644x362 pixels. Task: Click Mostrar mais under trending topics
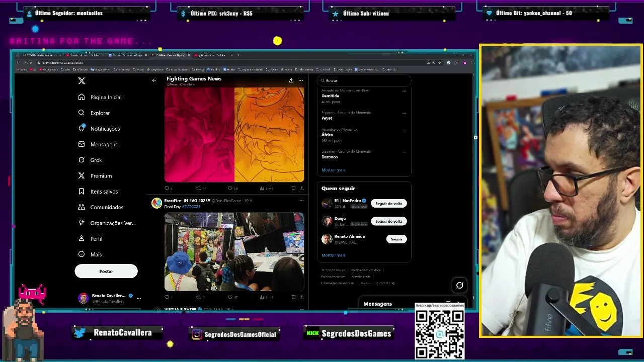point(333,170)
